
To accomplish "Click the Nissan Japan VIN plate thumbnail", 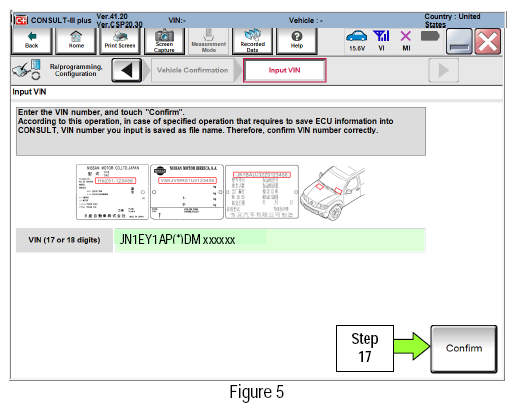I will (112, 192).
